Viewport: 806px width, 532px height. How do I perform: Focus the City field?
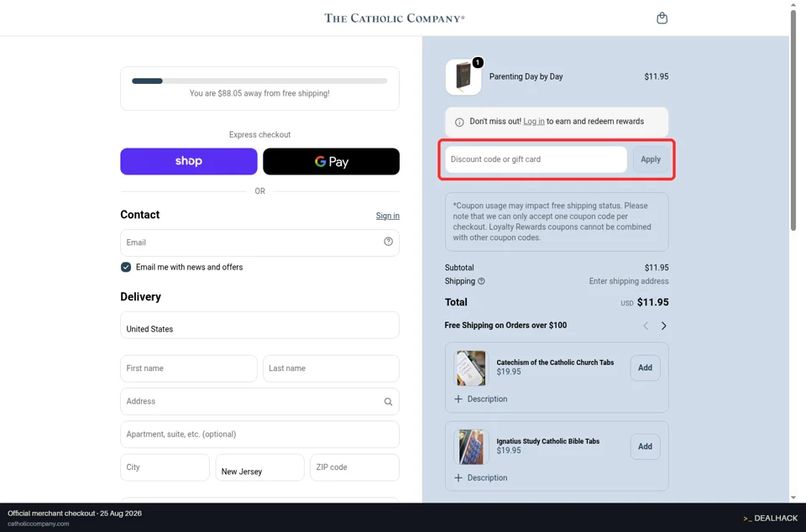(x=165, y=467)
